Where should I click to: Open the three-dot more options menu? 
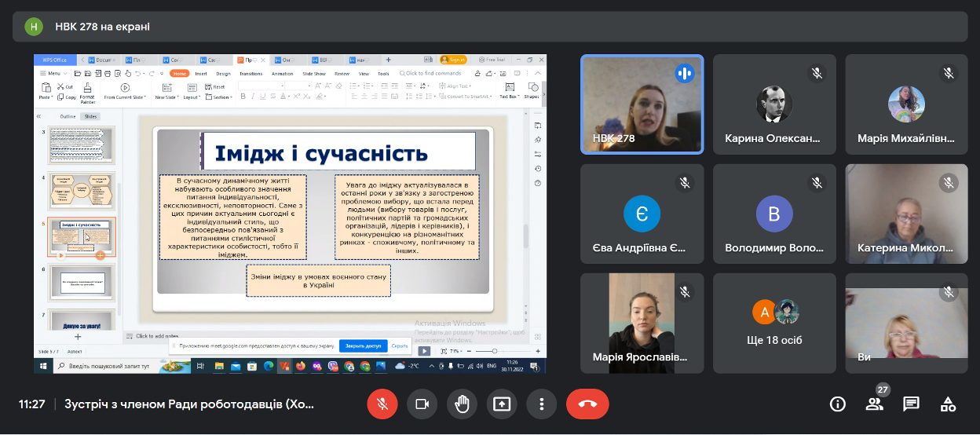pyautogui.click(x=541, y=404)
